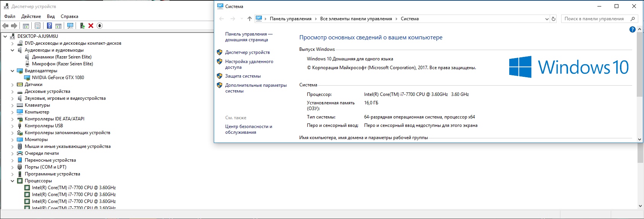Click the Forward arrow in Device Manager toolbar
This screenshot has width=644, height=219.
point(14,26)
